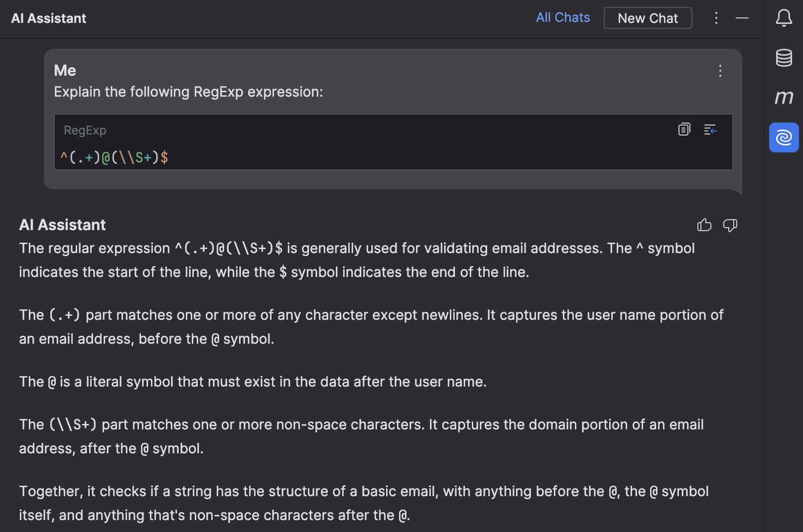Viewport: 803px width, 532px height.
Task: Insert RegExp snippet at caret
Action: [x=710, y=130]
